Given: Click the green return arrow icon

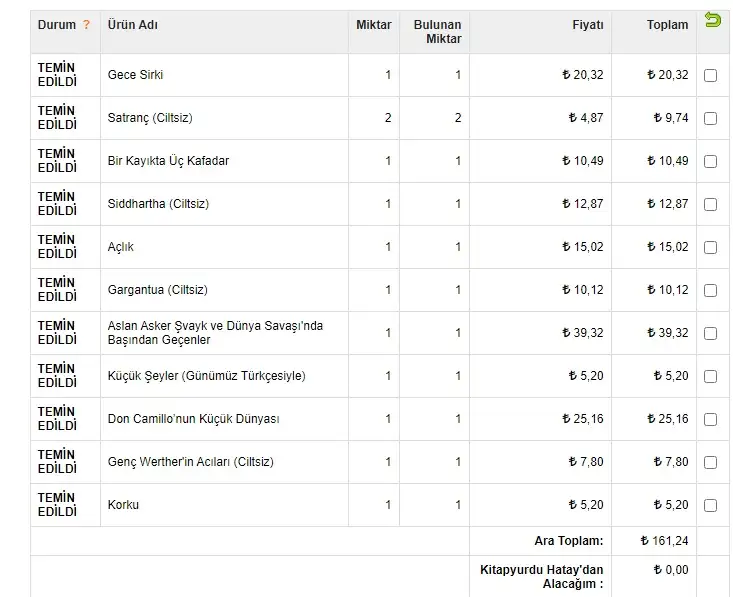Looking at the screenshot, I should [712, 20].
